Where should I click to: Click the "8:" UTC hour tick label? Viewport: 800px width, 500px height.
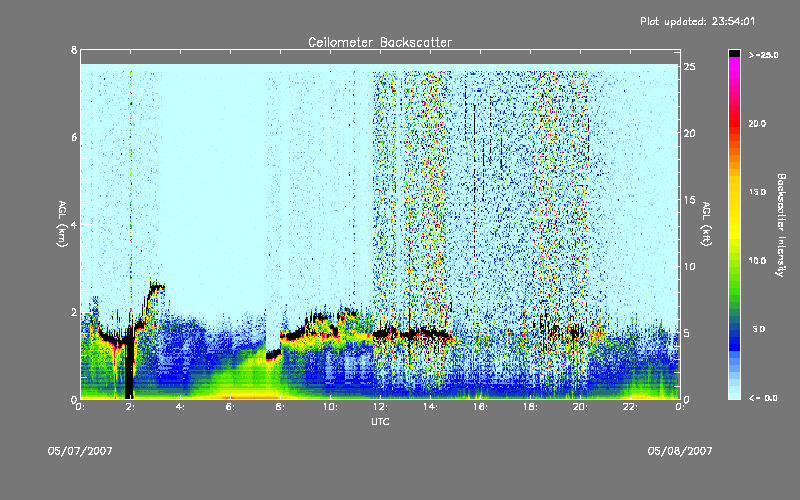click(281, 407)
